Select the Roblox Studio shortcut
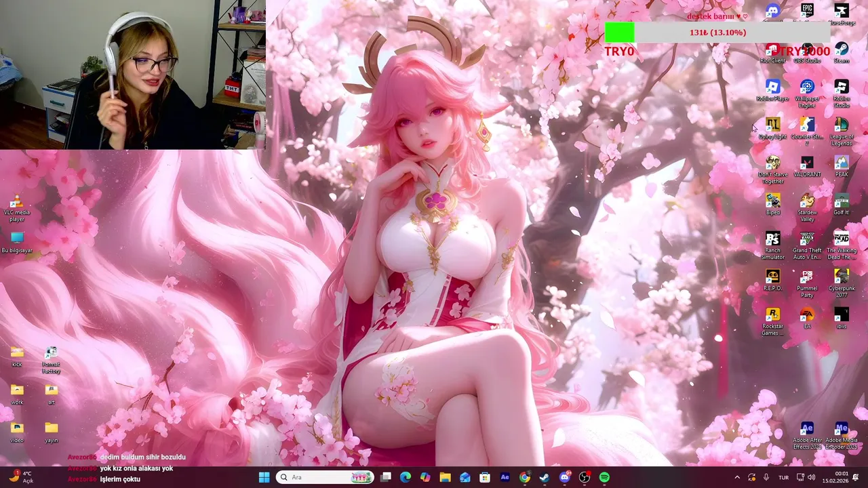Image resolution: width=868 pixels, height=488 pixels. pyautogui.click(x=842, y=94)
